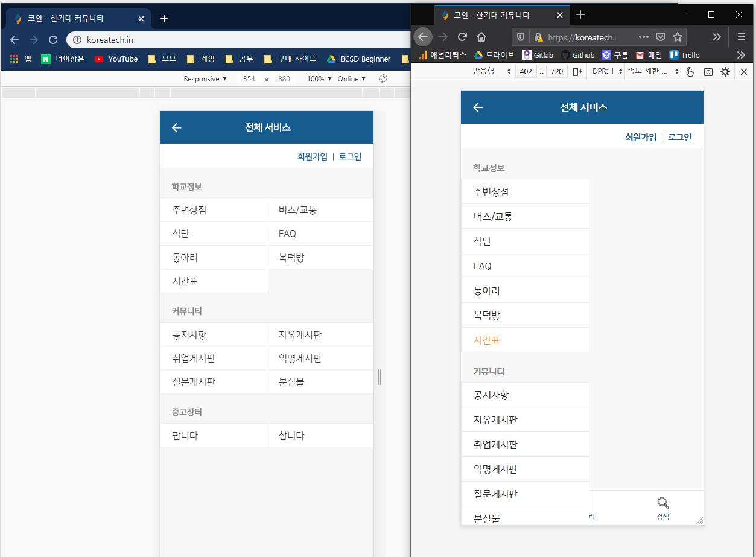Image resolution: width=756 pixels, height=557 pixels.
Task: Click the Firefox home icon
Action: 482,36
